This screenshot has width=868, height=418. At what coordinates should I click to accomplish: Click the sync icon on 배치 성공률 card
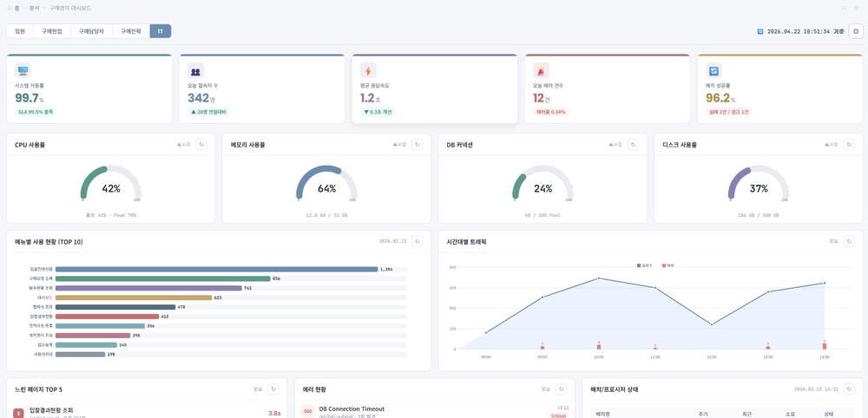713,71
